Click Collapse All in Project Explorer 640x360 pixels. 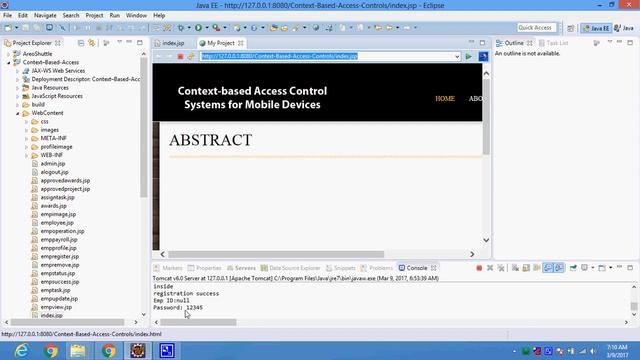coord(81,43)
